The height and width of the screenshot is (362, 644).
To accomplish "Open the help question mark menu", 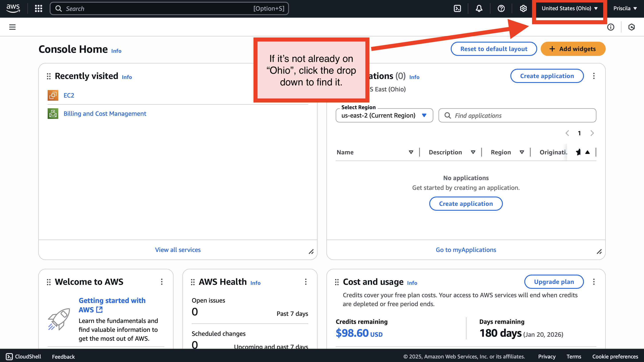I will coord(501,8).
